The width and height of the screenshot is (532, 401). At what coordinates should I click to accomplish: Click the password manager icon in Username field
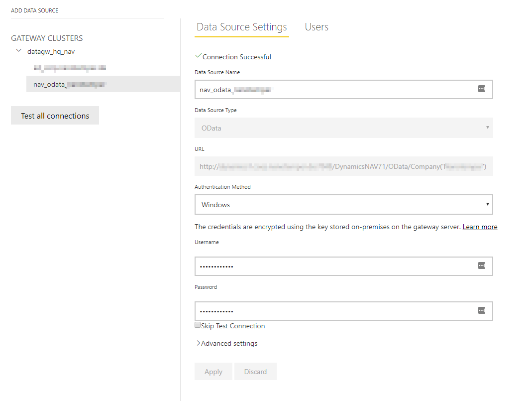coord(481,266)
